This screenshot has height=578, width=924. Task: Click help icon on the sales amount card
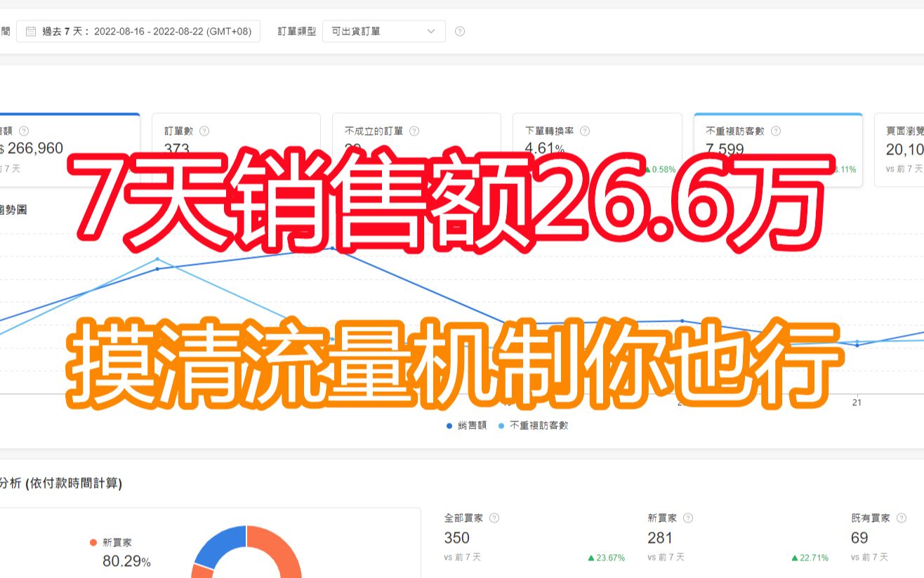click(24, 131)
